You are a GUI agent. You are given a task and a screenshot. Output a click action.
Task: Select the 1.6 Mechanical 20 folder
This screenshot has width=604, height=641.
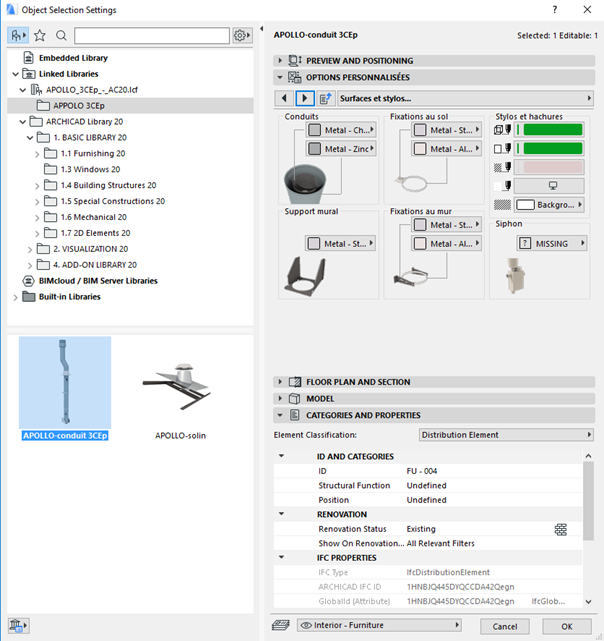coord(93,217)
